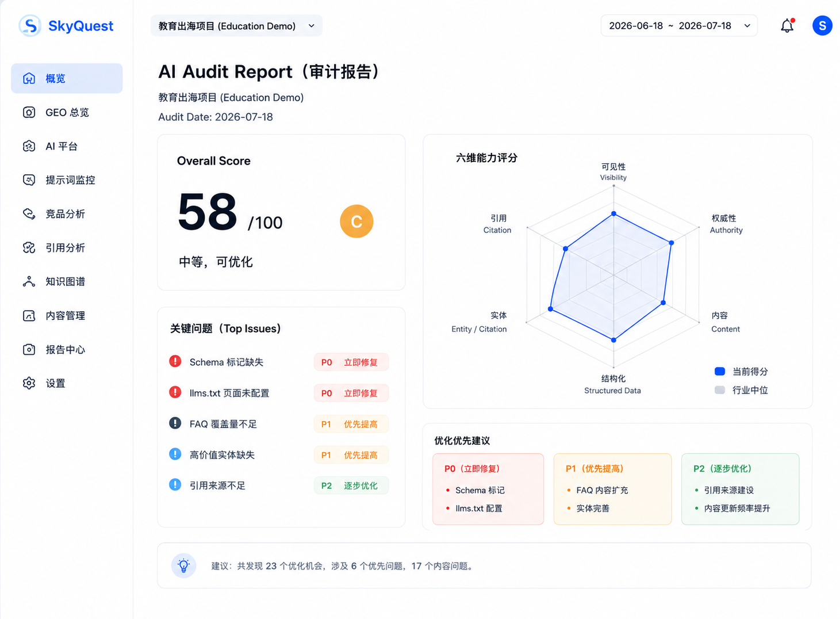Open 设置 menu label
This screenshot has height=619, width=840.
click(55, 383)
